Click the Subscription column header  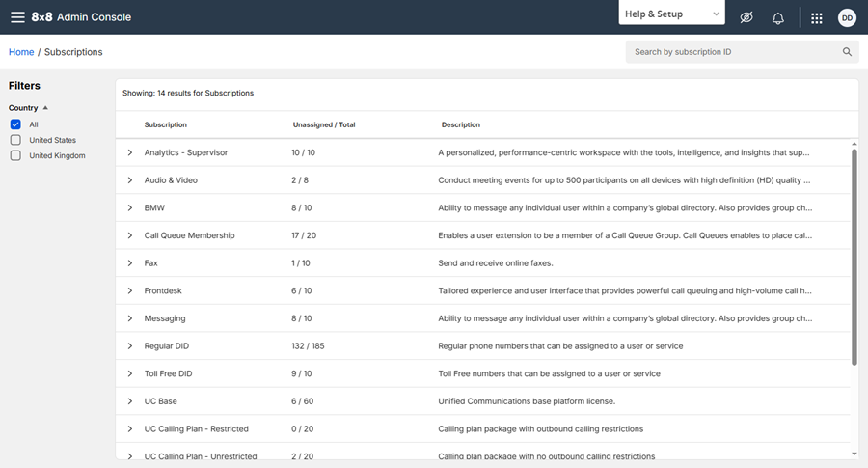(x=166, y=124)
